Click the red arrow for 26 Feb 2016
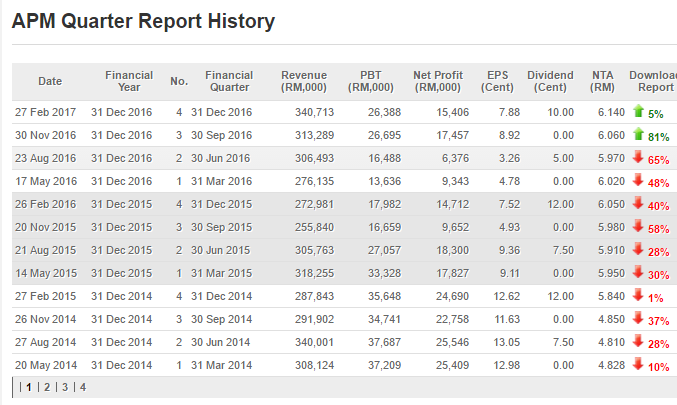This screenshot has height=405, width=677. 638,203
